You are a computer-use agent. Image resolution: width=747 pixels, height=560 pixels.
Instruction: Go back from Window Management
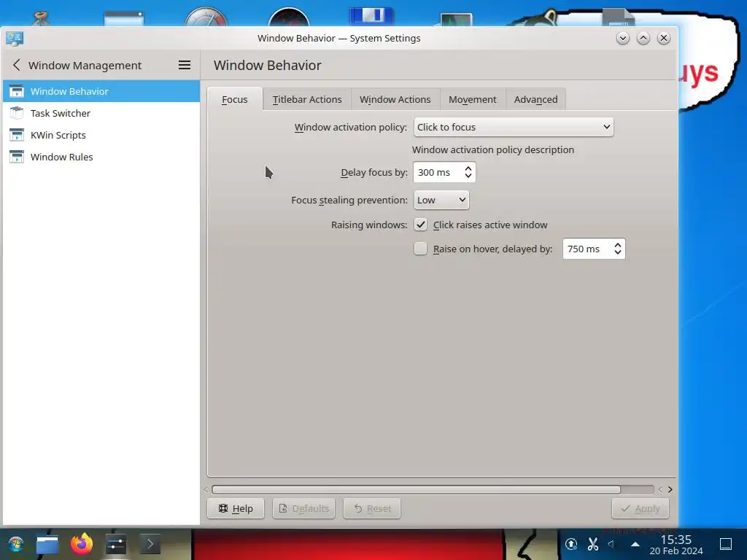(17, 65)
